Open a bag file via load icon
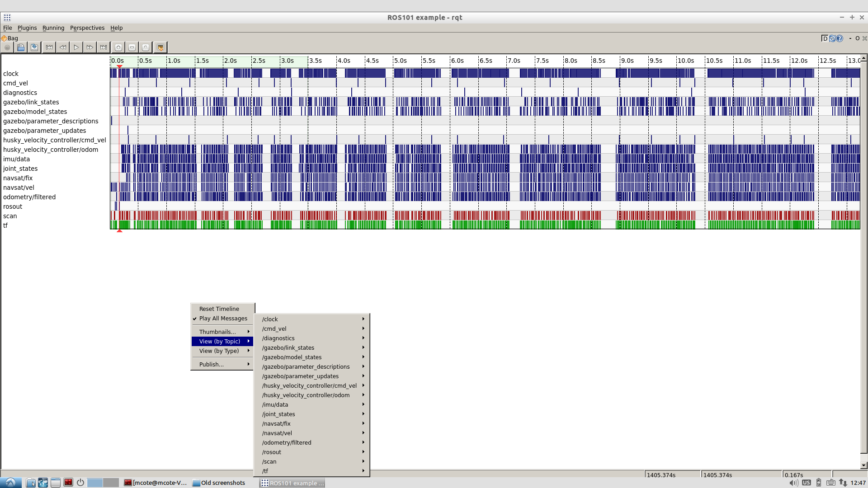 click(x=21, y=47)
